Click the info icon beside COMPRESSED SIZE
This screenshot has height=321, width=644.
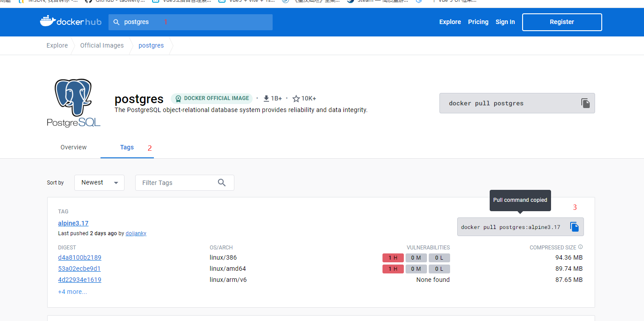[580, 247]
